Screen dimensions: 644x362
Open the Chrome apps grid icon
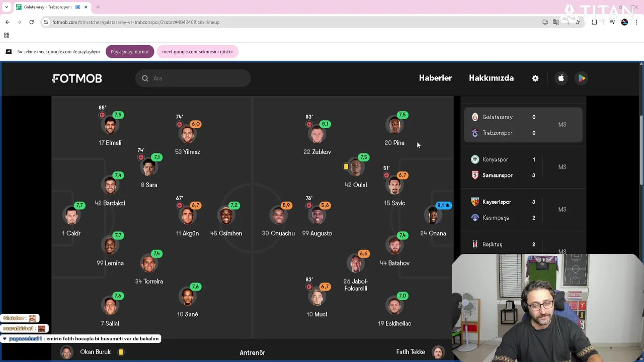(x=7, y=35)
